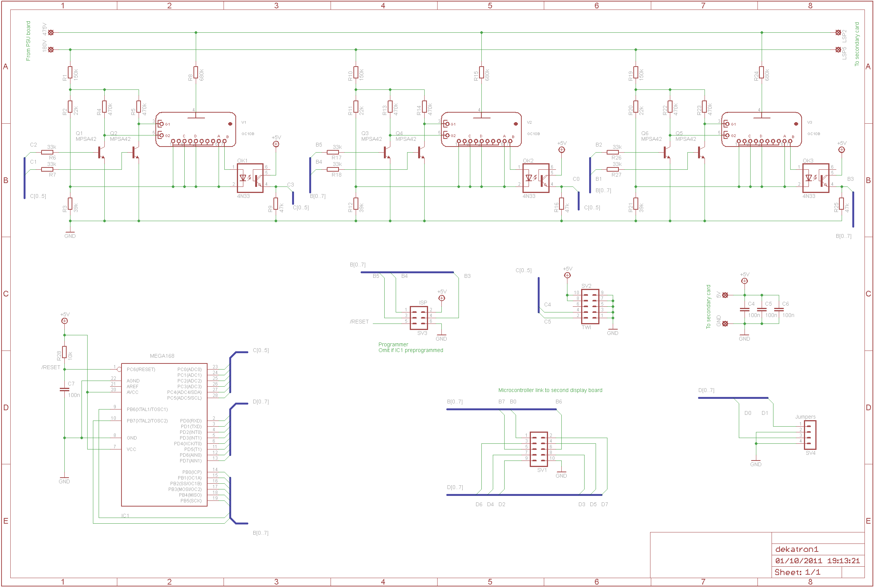
Task: Click the V1 GC10B dekatron tube symbol
Action: [196, 129]
